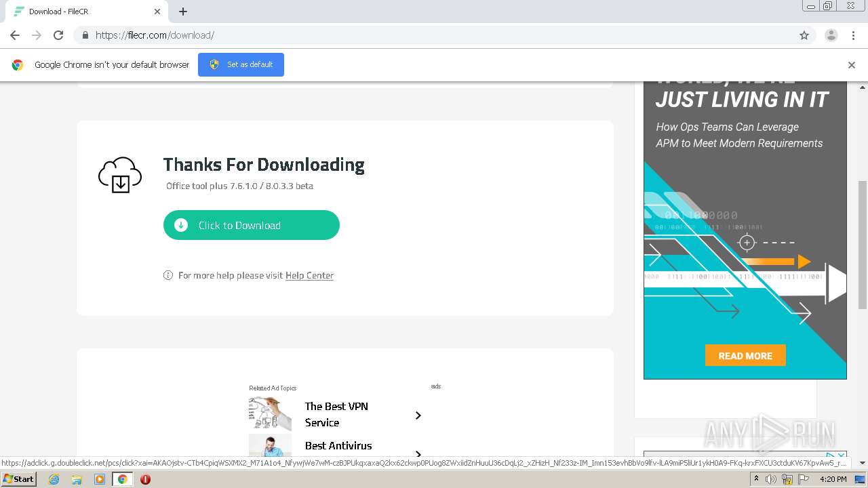Open The Best VPN Service ad topic

336,414
